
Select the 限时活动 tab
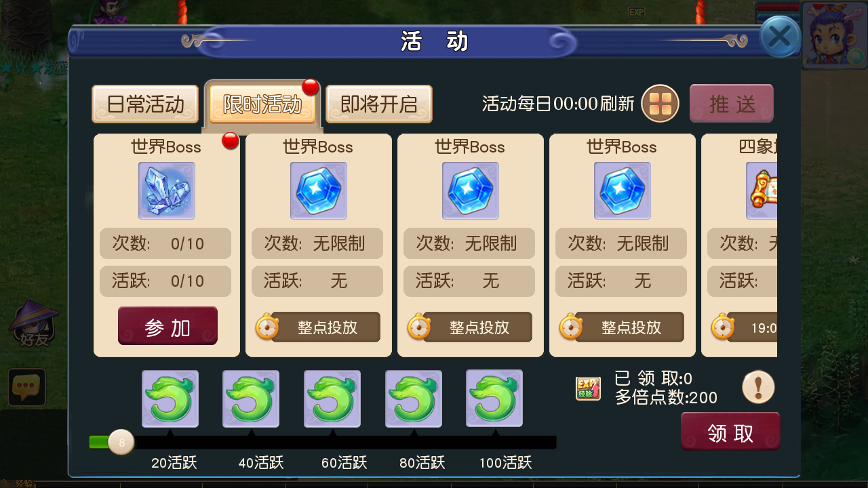(x=262, y=104)
